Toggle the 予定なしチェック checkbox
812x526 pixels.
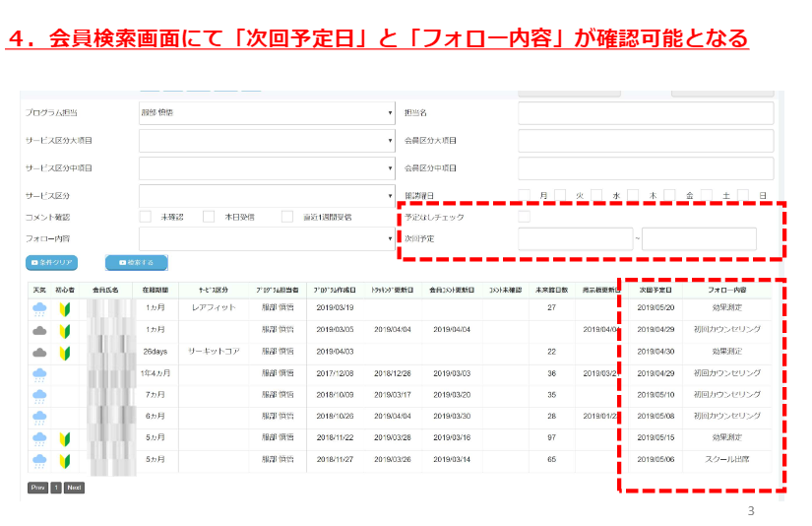pos(524,217)
